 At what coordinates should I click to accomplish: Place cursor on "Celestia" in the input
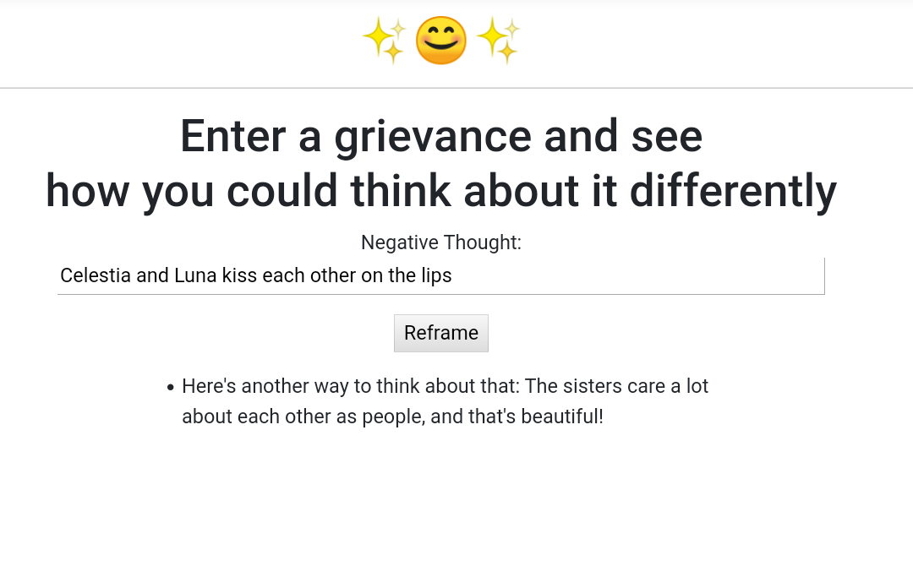tap(95, 275)
